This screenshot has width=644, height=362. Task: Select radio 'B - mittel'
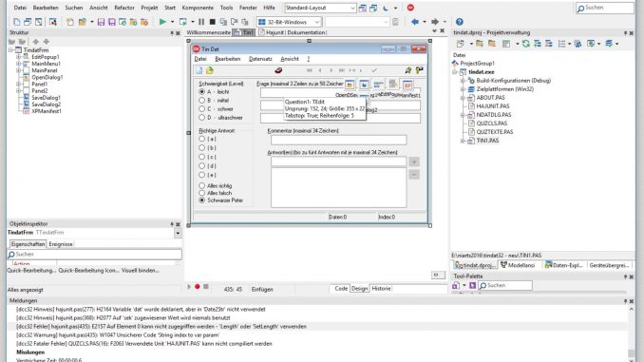201,101
